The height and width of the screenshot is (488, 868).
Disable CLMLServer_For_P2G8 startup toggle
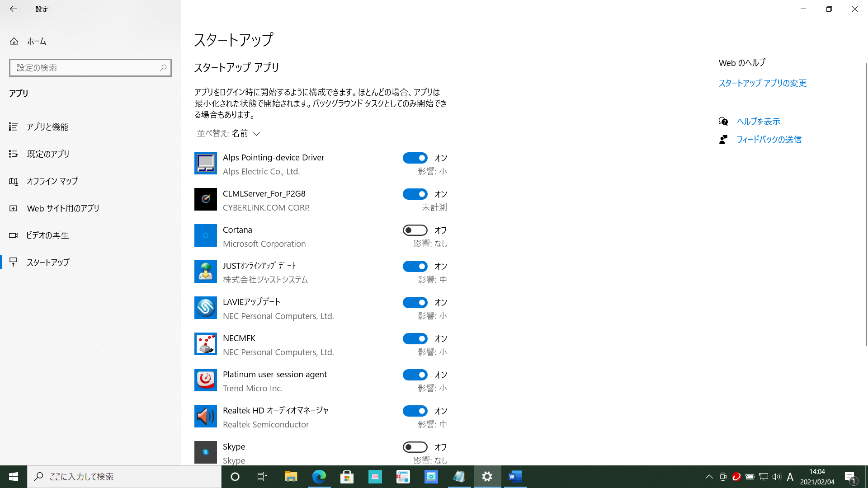[415, 194]
